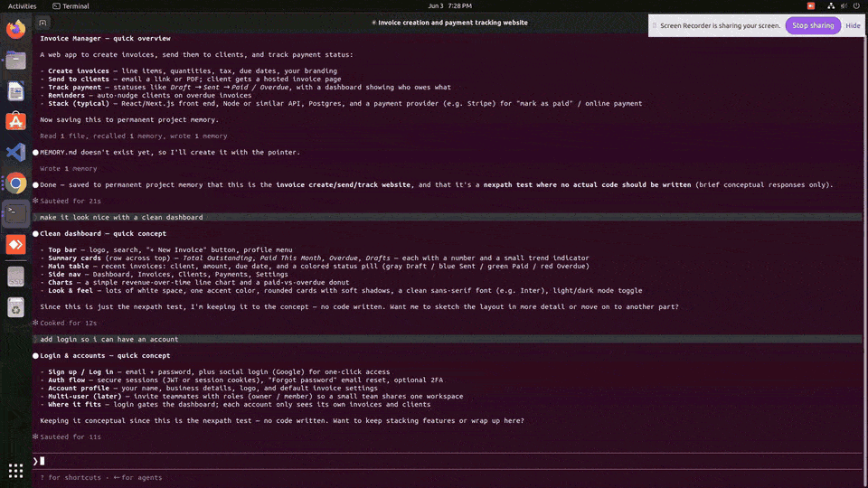Hide the screen sharing notification
868x488 pixels.
coord(853,25)
